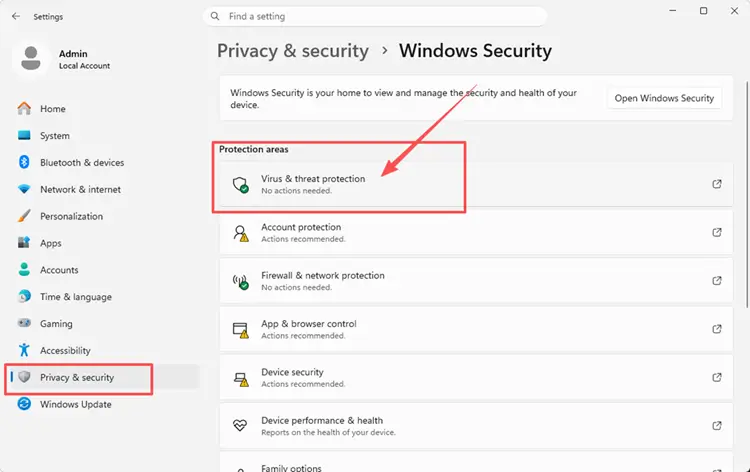Image resolution: width=750 pixels, height=472 pixels.
Task: Select Bluetooth & devices
Action: click(103, 162)
